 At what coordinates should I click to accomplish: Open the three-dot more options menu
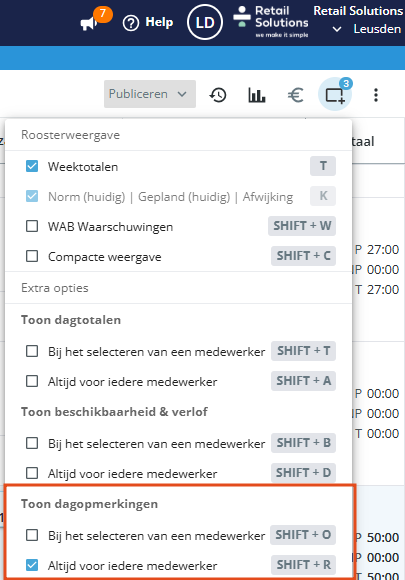coord(376,95)
